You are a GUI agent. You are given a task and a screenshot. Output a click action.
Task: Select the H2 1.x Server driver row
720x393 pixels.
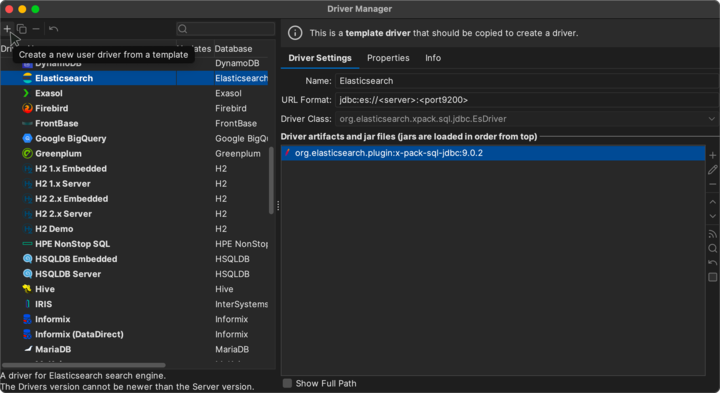pos(134,184)
